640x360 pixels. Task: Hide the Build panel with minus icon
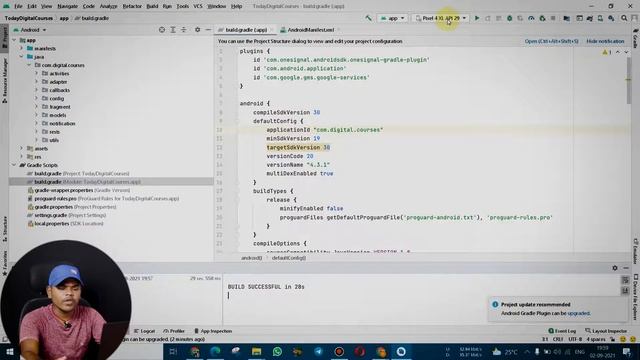[626, 268]
